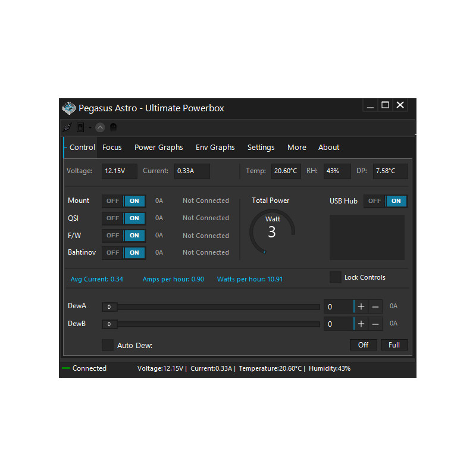Select the power device icon in toolbar

tap(80, 127)
